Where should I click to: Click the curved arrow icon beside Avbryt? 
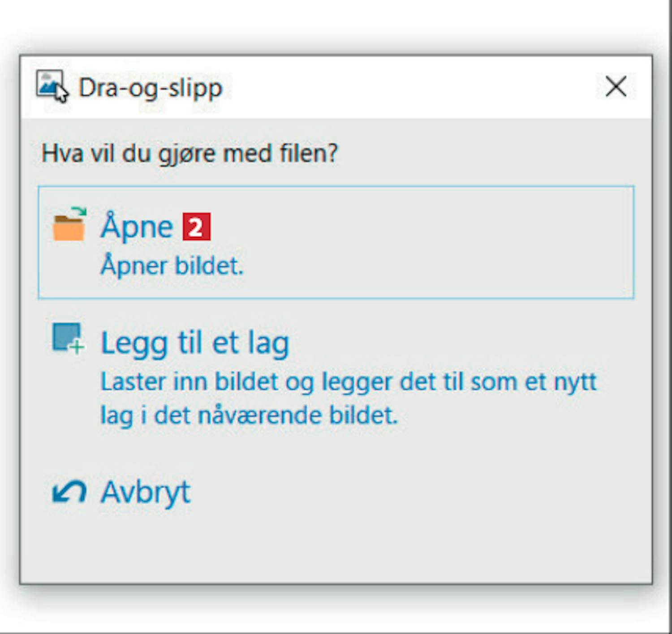[x=69, y=492]
